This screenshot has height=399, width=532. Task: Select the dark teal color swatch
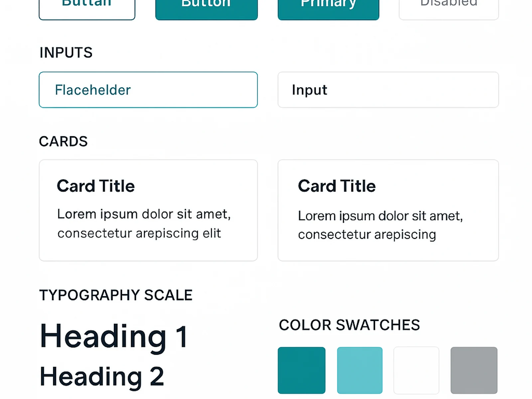301,370
